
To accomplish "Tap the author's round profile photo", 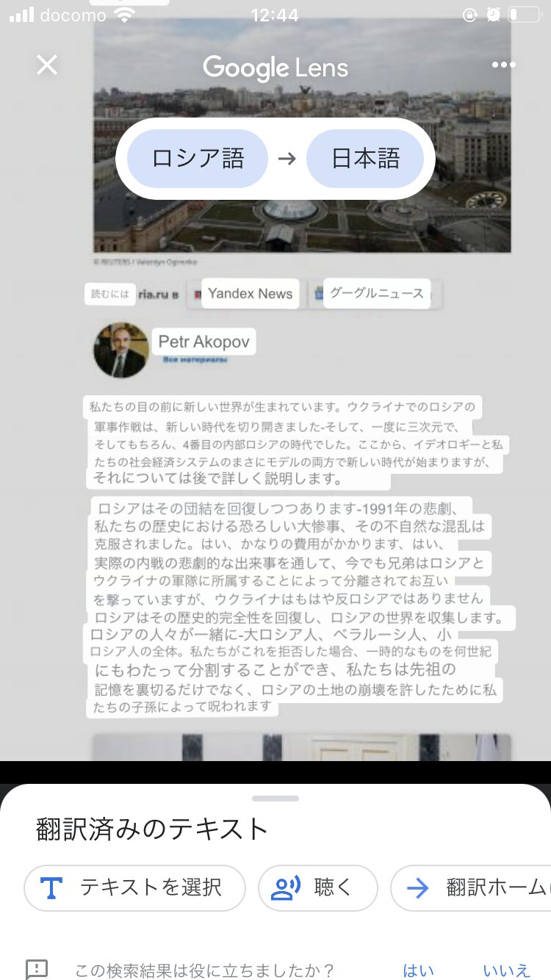I will pos(121,350).
